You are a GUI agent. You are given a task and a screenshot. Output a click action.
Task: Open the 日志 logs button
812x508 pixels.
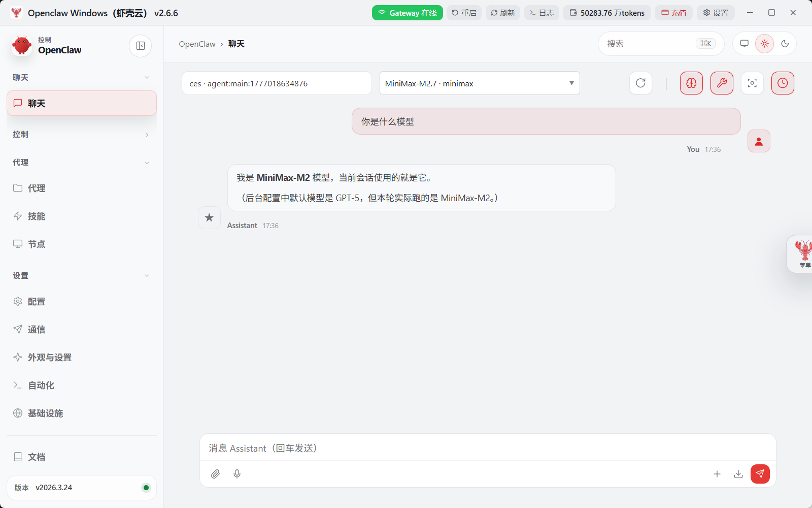click(542, 13)
